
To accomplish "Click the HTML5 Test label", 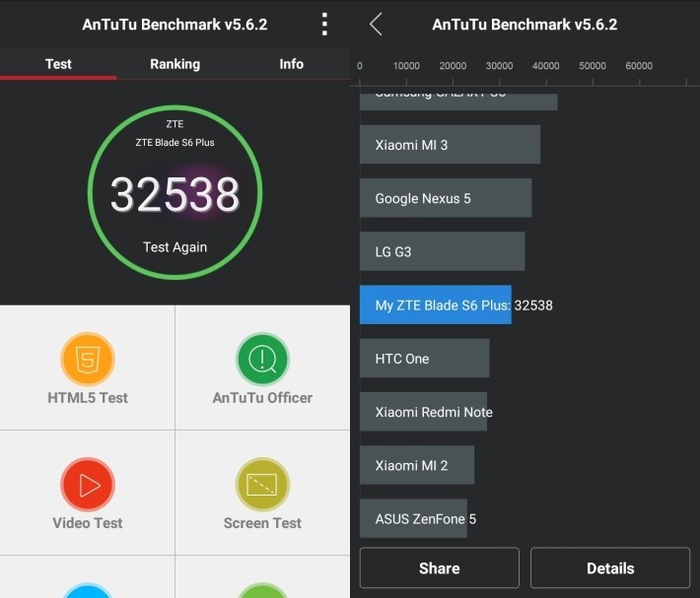I will point(88,398).
